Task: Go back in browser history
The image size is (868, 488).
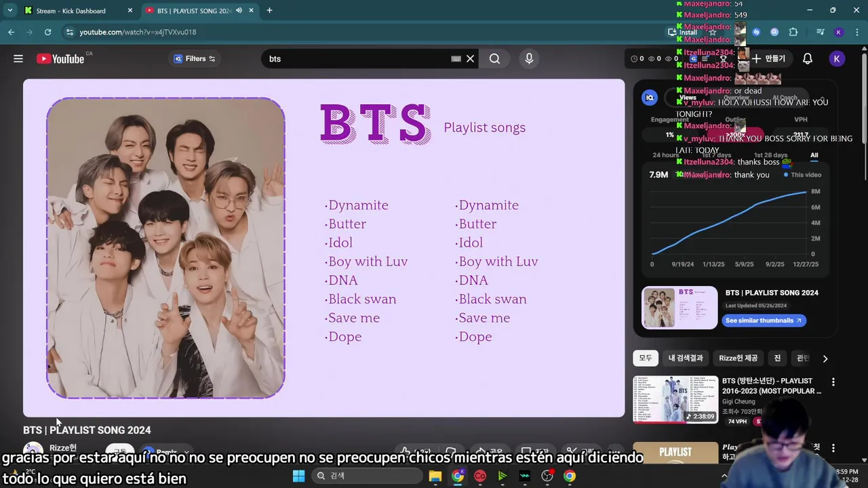Action: (12, 32)
